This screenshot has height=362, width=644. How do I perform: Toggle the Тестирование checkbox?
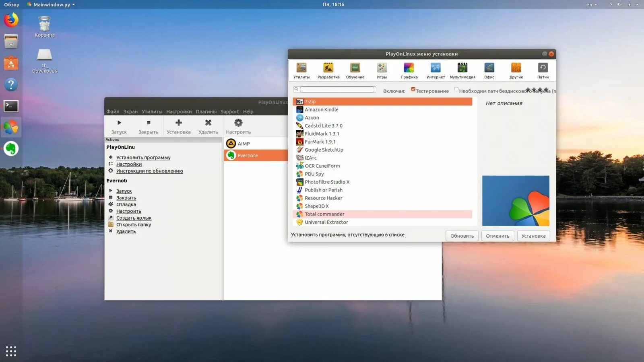[x=413, y=90]
